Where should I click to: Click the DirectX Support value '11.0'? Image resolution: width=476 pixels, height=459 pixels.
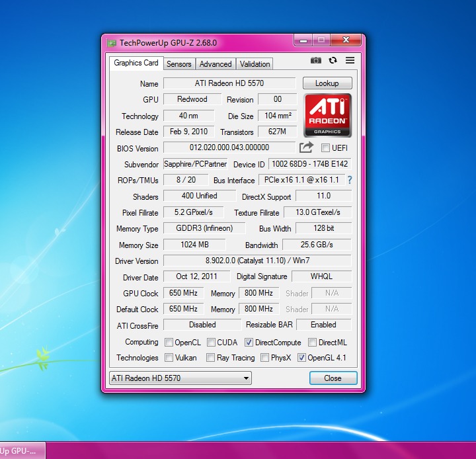point(323,196)
